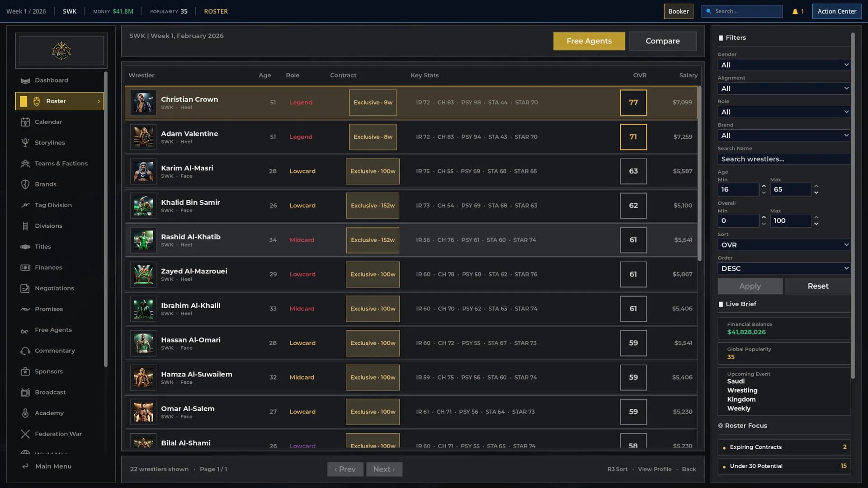Click the Brands shield icon
Screen dimensions: 868x488
pyautogui.click(x=25, y=184)
